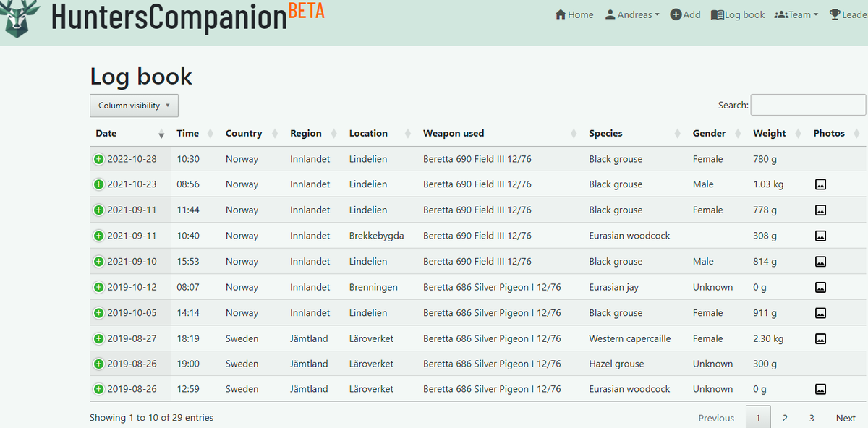Open the Leaderboard nav item

pos(848,14)
